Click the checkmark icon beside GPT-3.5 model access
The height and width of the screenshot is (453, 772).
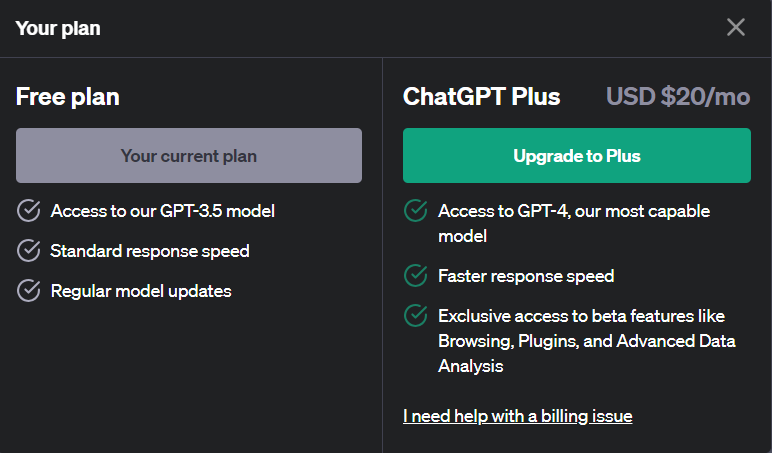[x=29, y=211]
